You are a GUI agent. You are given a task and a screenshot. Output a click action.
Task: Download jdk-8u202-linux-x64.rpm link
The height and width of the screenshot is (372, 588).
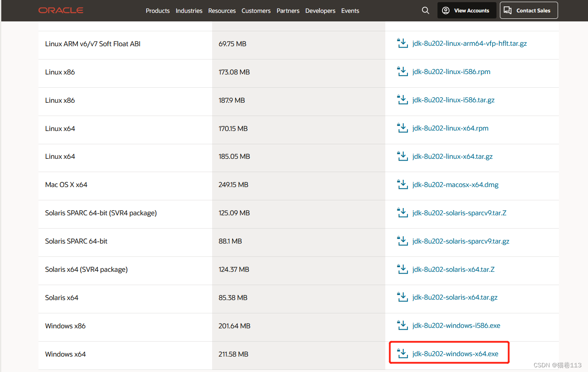[x=450, y=128]
